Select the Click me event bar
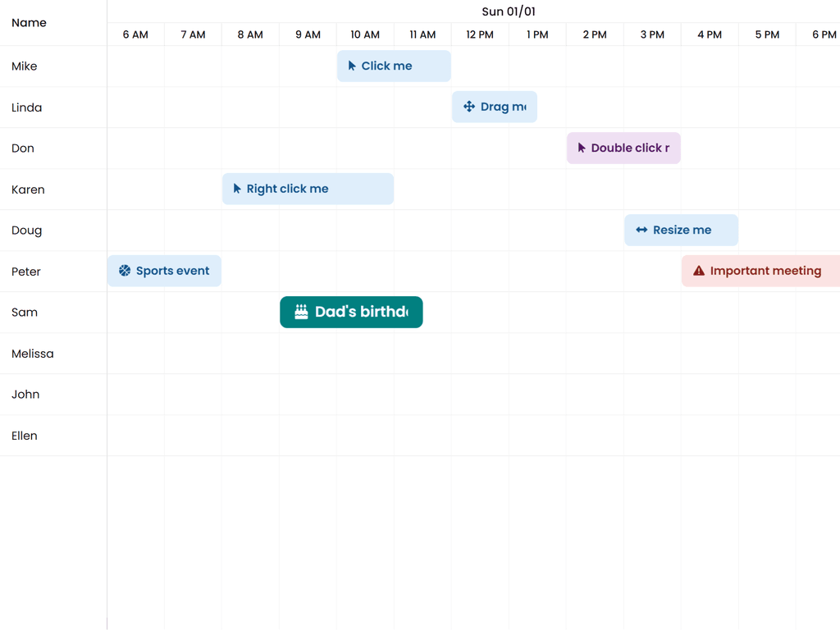This screenshot has height=630, width=840. pyautogui.click(x=394, y=66)
